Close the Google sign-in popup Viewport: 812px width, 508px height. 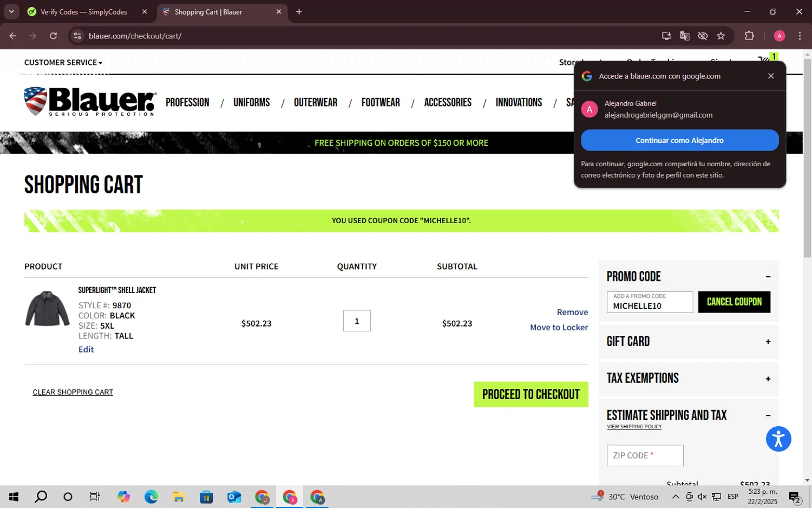(771, 76)
